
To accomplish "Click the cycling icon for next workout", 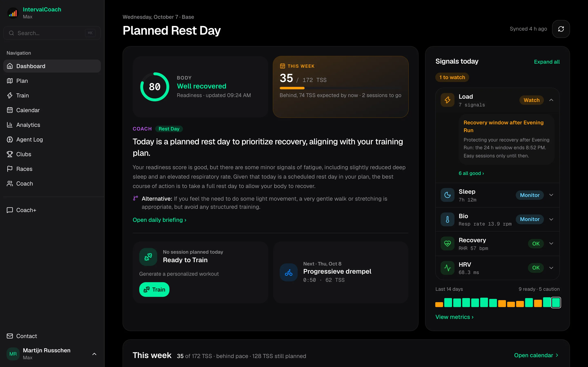I will (289, 273).
